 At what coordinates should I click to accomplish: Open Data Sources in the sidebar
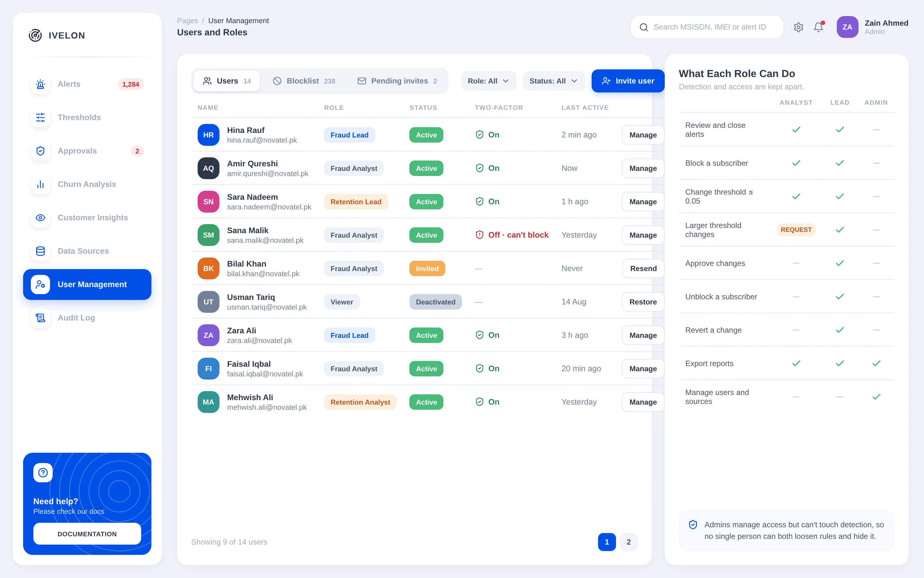point(87,251)
